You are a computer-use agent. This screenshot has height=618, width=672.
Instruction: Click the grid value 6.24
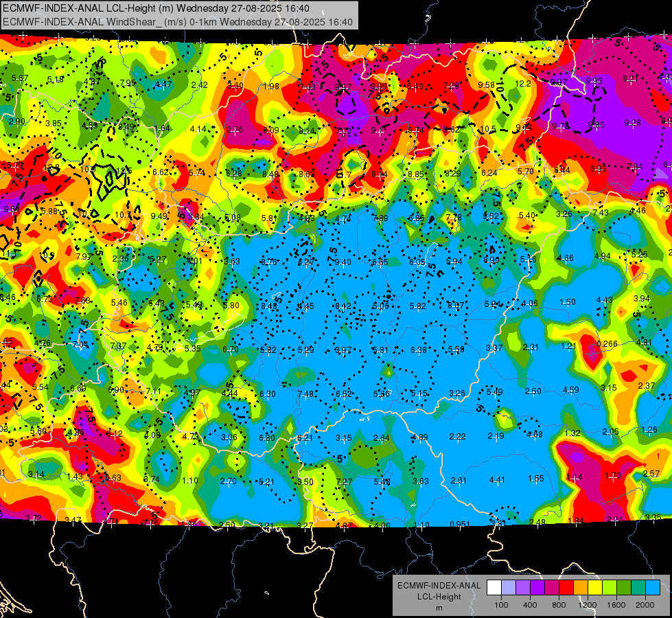[x=489, y=173]
